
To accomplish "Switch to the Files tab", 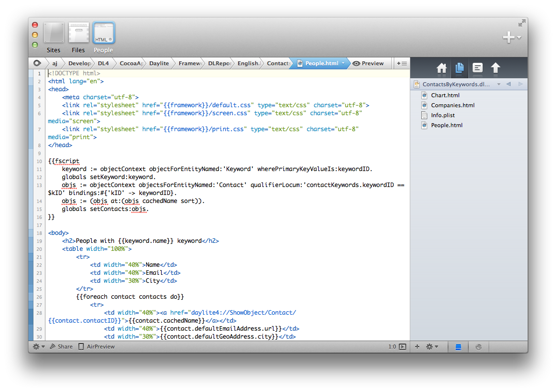I will [78, 32].
